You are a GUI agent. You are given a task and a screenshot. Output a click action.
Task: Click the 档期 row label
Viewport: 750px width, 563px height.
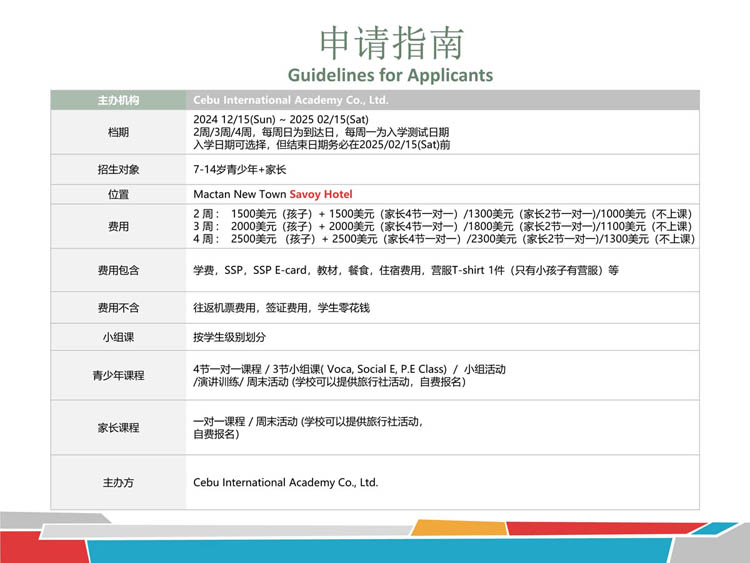point(118,132)
